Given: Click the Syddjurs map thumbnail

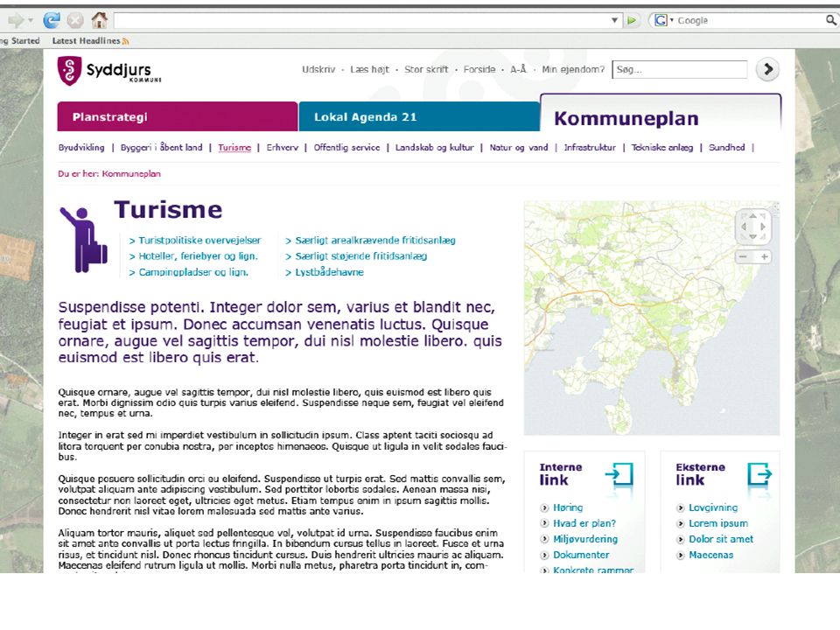Looking at the screenshot, I should tap(651, 318).
